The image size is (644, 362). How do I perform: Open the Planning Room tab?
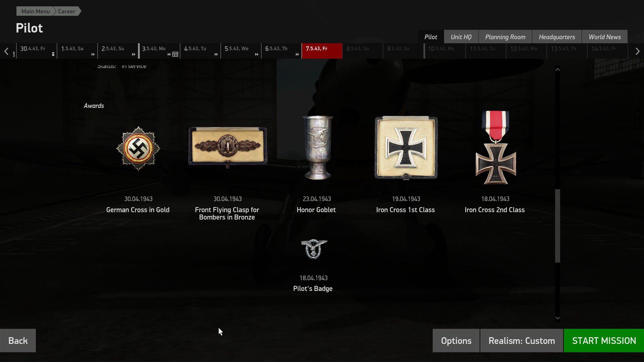pyautogui.click(x=505, y=37)
